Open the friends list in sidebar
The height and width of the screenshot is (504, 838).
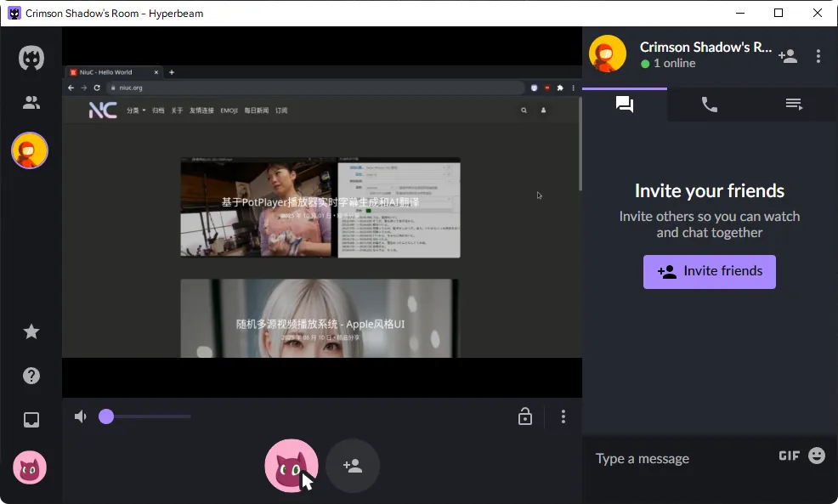pyautogui.click(x=31, y=103)
